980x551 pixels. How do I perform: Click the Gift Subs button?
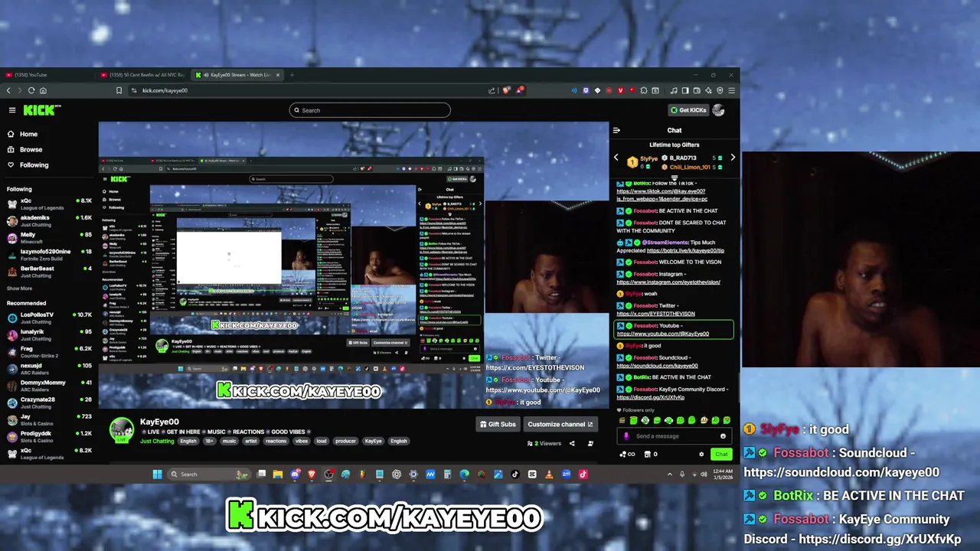498,424
